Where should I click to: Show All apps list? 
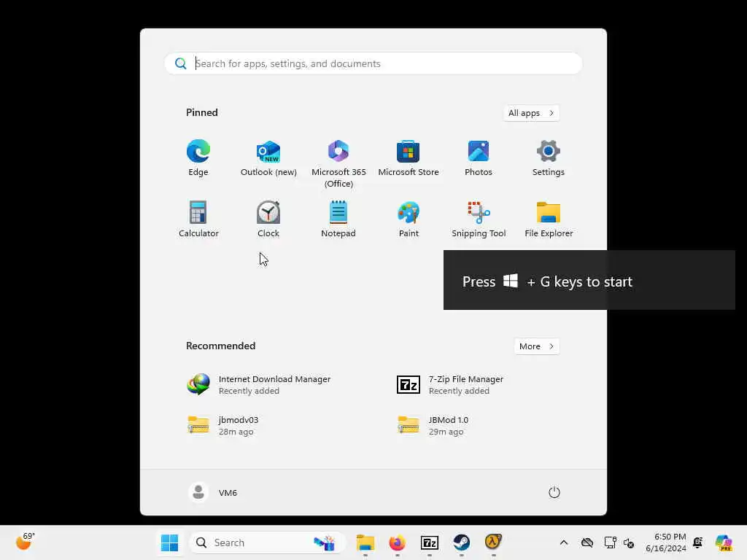pyautogui.click(x=531, y=113)
